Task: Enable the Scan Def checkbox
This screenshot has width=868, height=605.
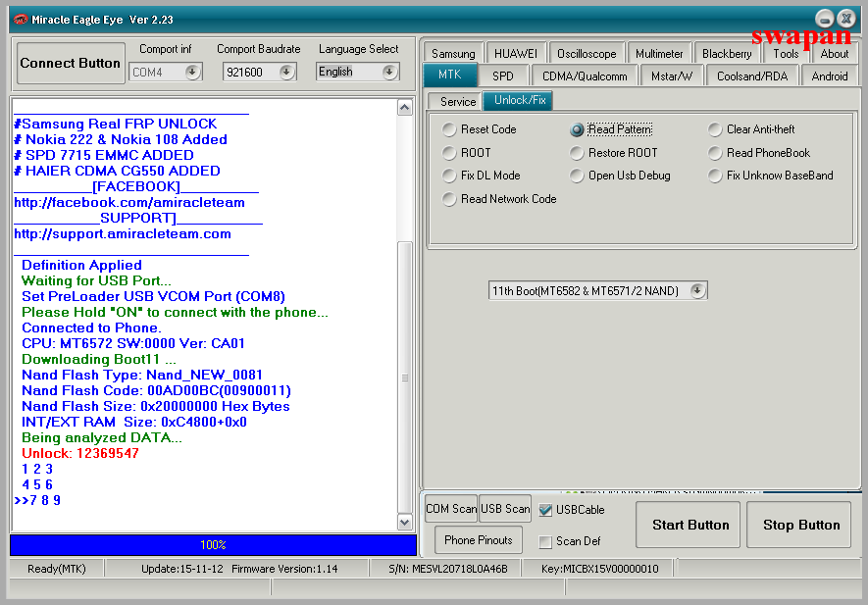Action: [x=545, y=541]
